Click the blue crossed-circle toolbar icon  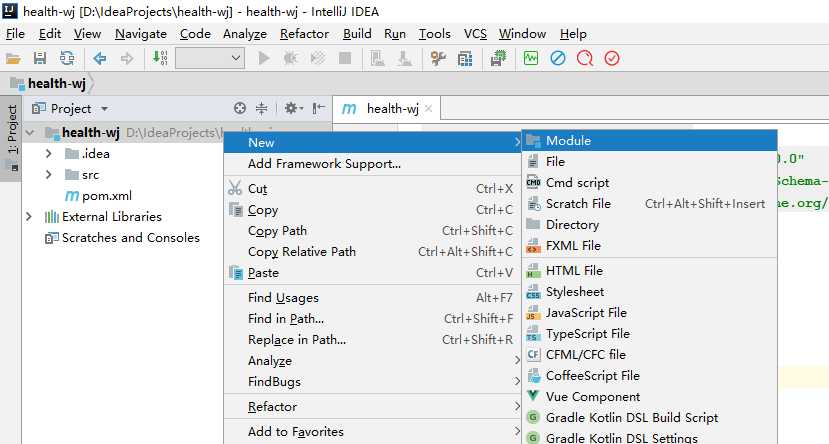(558, 58)
